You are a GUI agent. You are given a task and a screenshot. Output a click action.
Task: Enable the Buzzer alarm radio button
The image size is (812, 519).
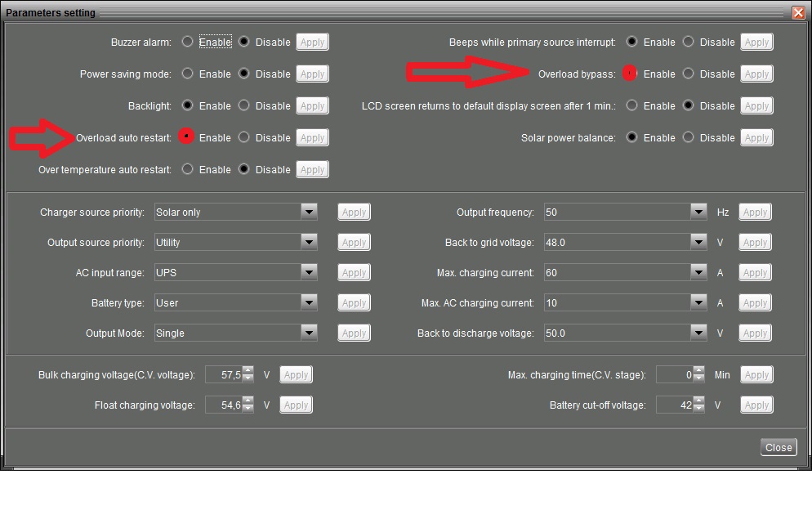pos(188,42)
